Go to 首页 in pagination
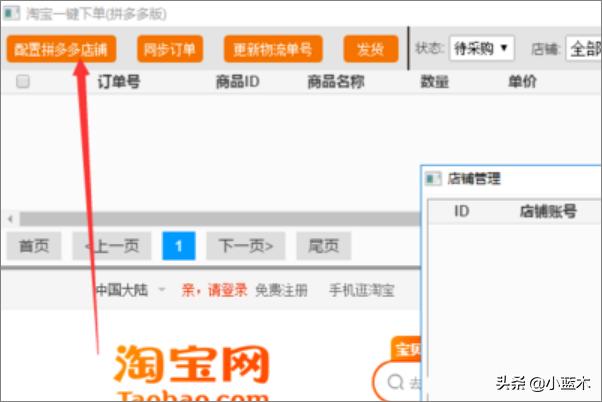This screenshot has height=402, width=602. point(34,246)
